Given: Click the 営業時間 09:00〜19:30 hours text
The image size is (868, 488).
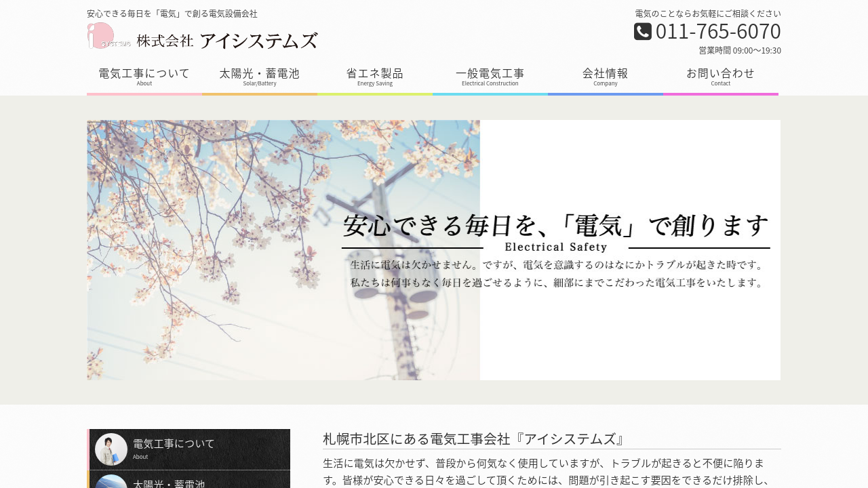Looking at the screenshot, I should [739, 50].
